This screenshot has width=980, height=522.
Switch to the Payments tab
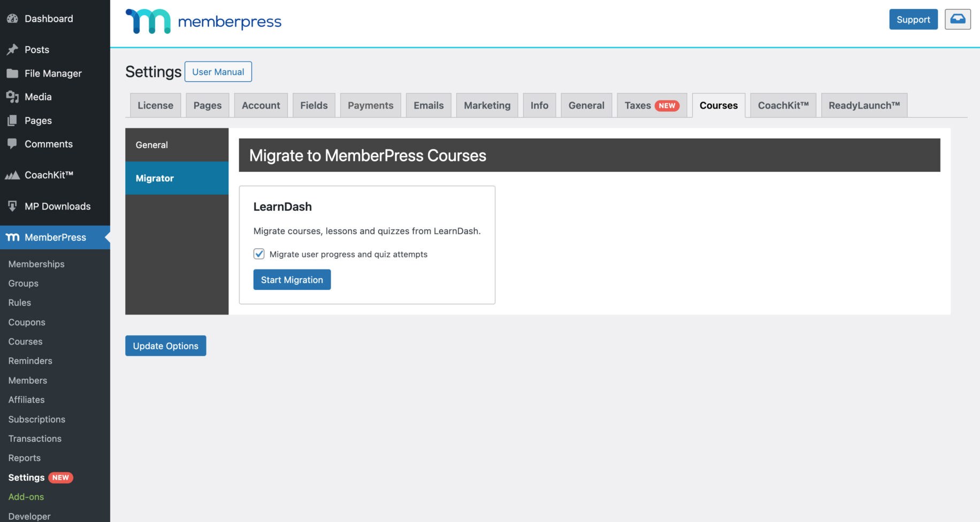click(x=370, y=105)
